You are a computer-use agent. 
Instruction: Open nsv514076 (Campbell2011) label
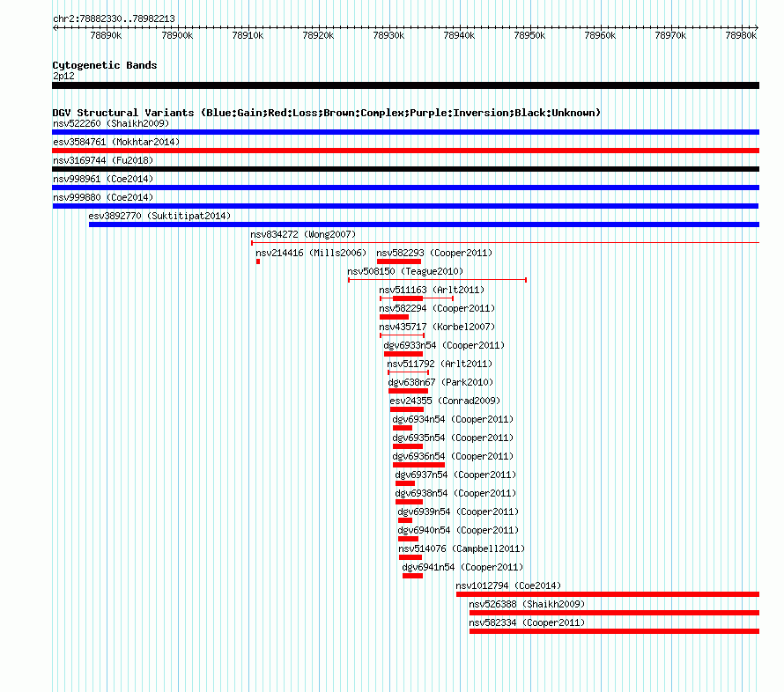pyautogui.click(x=462, y=548)
